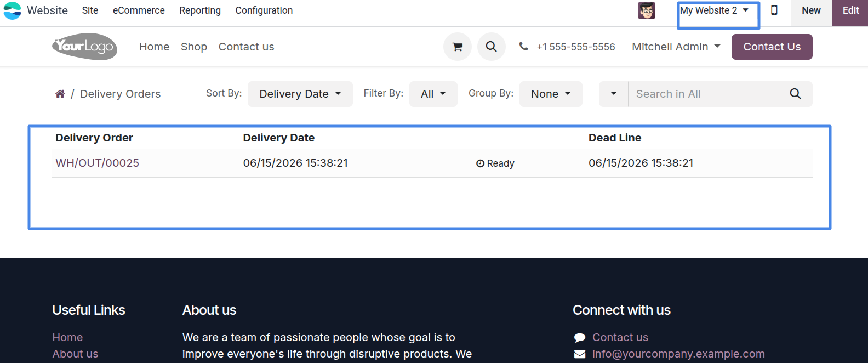Focus the Search in All field

tap(706, 94)
